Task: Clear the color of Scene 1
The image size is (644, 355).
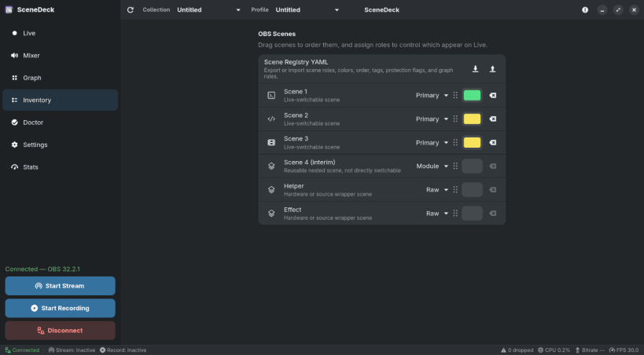Action: (x=492, y=95)
